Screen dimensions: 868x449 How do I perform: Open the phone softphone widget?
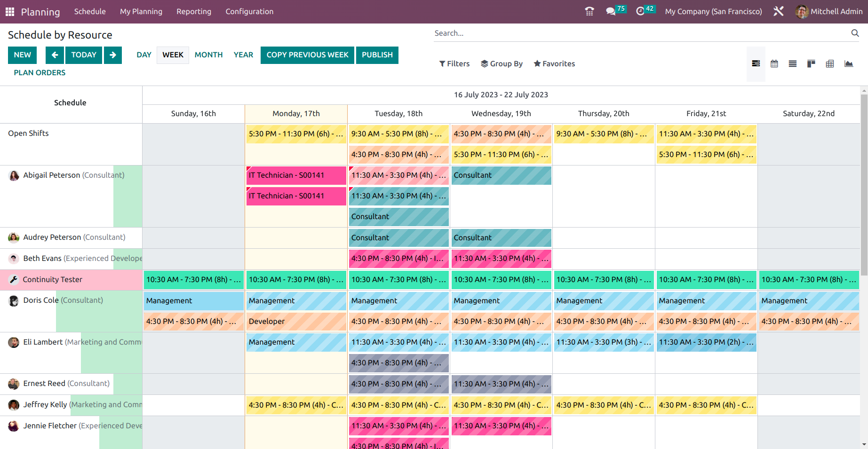point(589,10)
